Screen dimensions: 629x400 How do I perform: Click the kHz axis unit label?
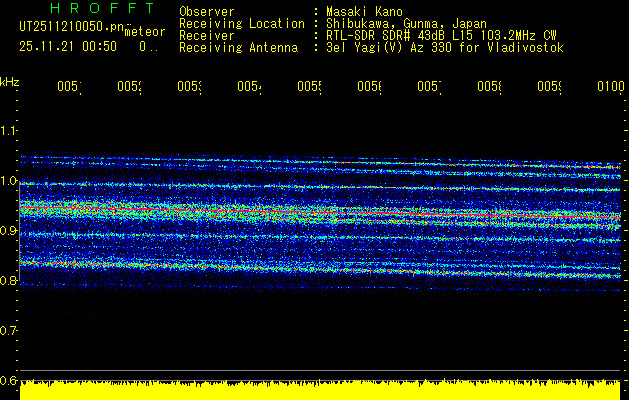pos(9,82)
